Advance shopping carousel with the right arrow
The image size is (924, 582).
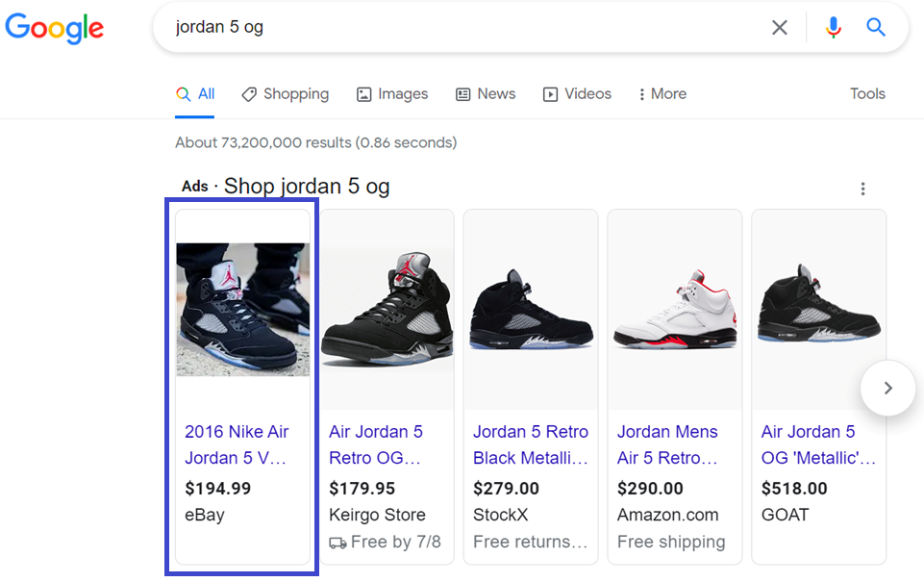887,388
